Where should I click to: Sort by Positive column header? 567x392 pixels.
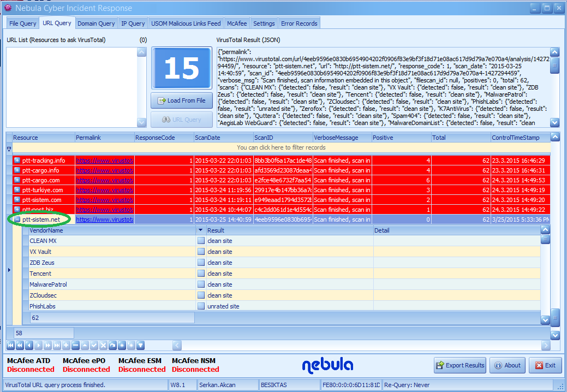pos(402,138)
